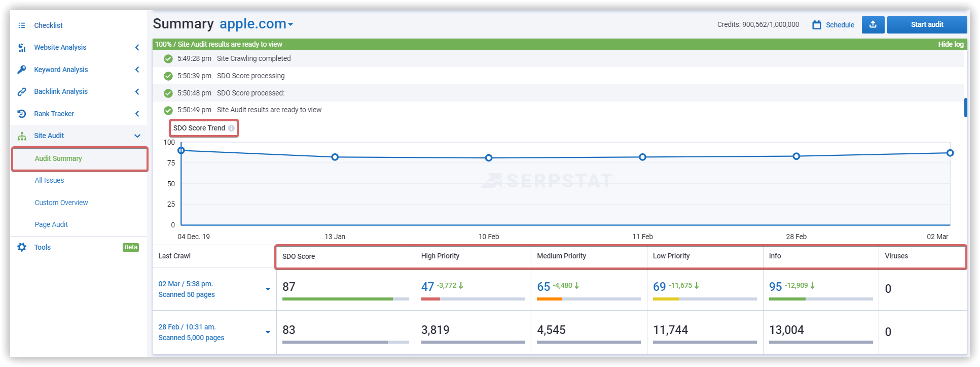Expand the Website Analysis menu chevron
980x367 pixels.
137,47
